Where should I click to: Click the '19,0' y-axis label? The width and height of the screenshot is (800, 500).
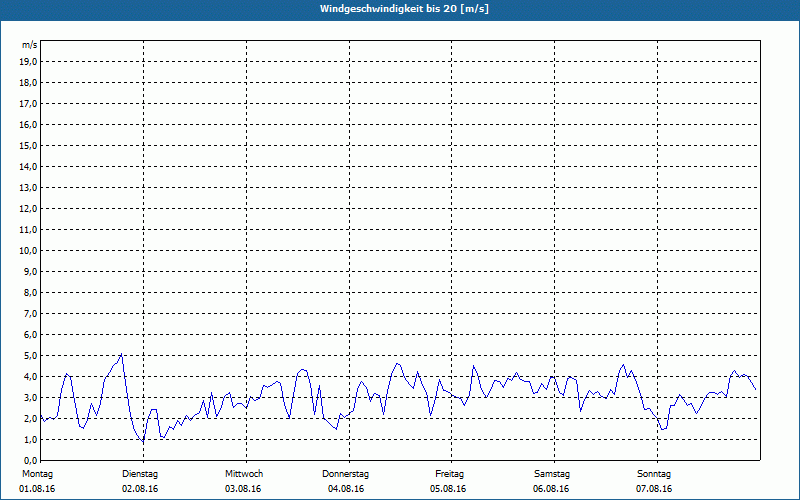tap(28, 62)
